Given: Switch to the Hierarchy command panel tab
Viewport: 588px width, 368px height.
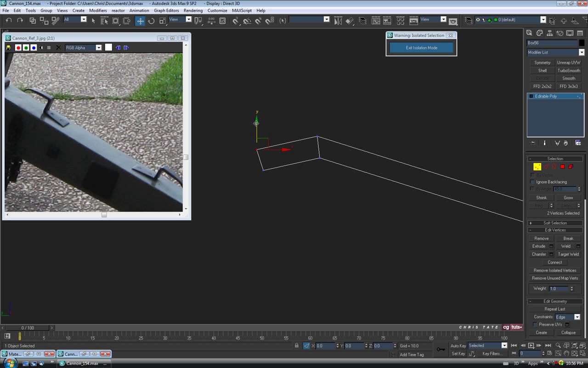Looking at the screenshot, I should point(550,33).
